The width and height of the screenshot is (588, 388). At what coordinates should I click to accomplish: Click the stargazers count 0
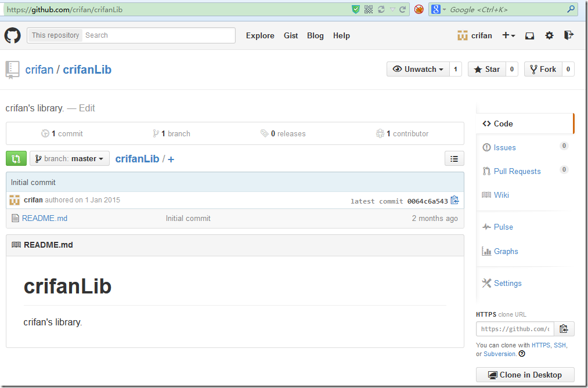click(x=512, y=69)
